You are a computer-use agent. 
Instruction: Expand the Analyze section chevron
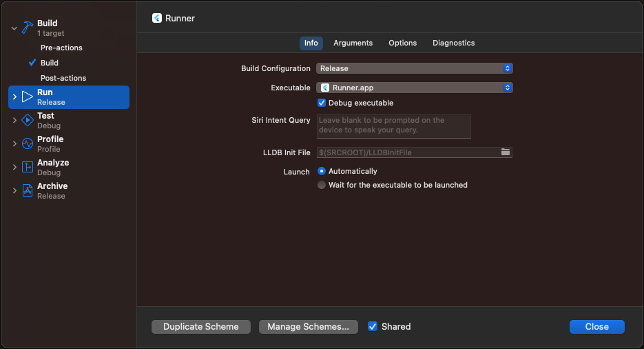click(14, 167)
